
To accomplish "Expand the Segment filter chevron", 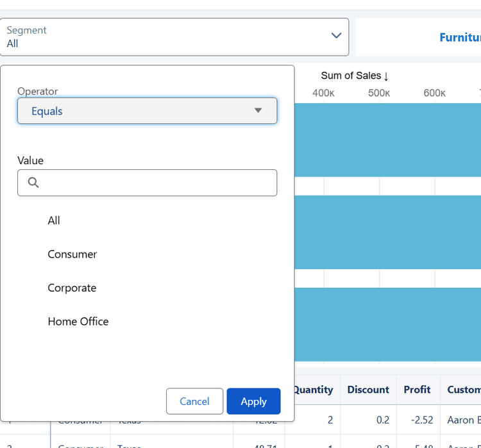I will coord(336,36).
